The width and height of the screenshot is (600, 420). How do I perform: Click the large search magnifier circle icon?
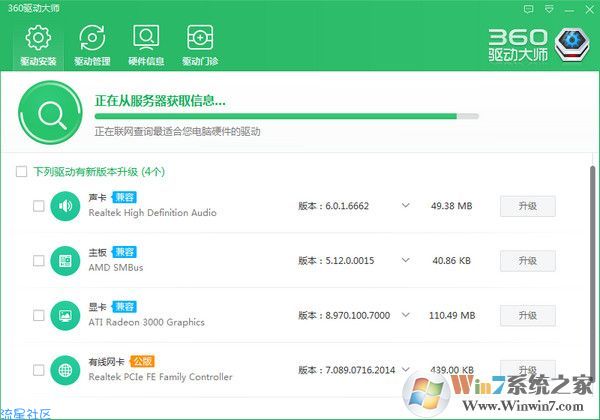click(50, 112)
